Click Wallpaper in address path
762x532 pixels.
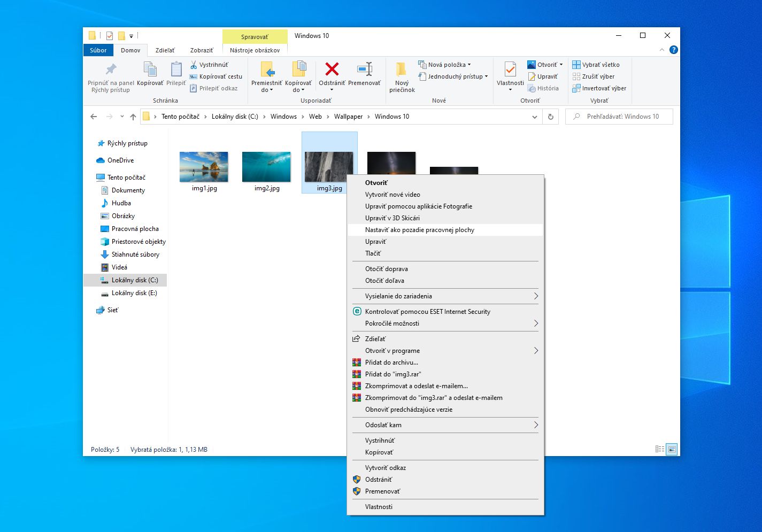[x=348, y=117]
